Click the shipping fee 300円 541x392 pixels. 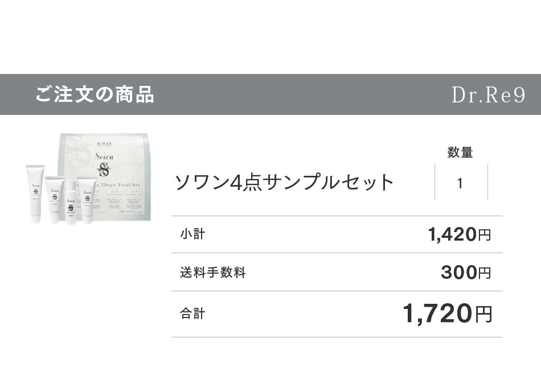tap(466, 273)
